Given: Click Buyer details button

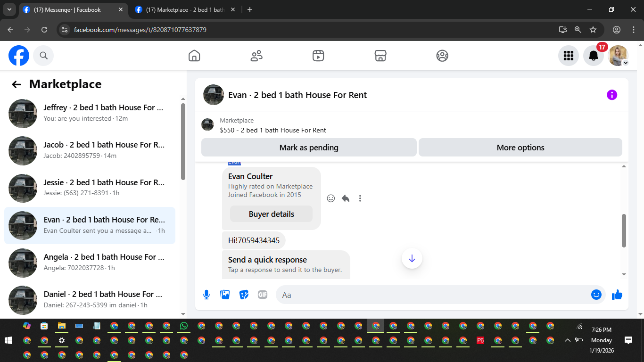Looking at the screenshot, I should pyautogui.click(x=272, y=214).
